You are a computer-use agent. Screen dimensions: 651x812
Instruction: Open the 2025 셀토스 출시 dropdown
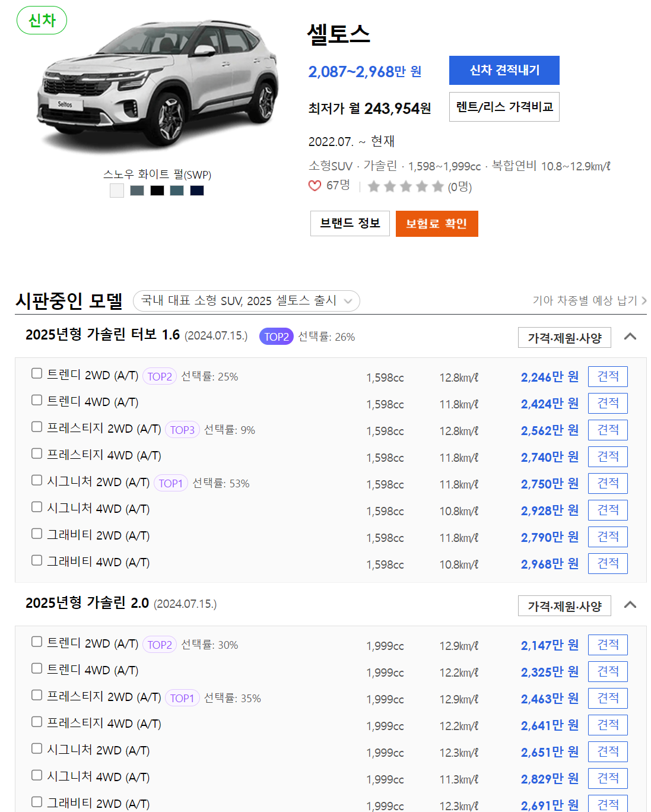tap(246, 301)
